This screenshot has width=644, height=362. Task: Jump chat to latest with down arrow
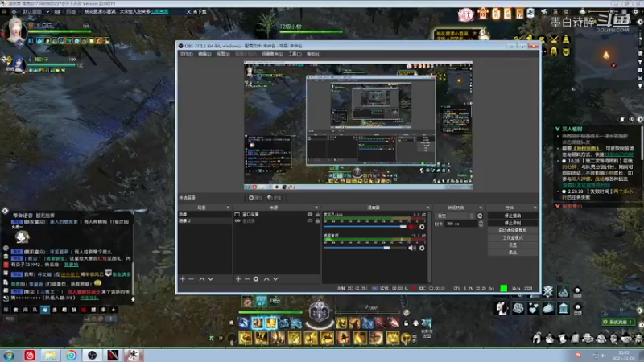tap(133, 300)
